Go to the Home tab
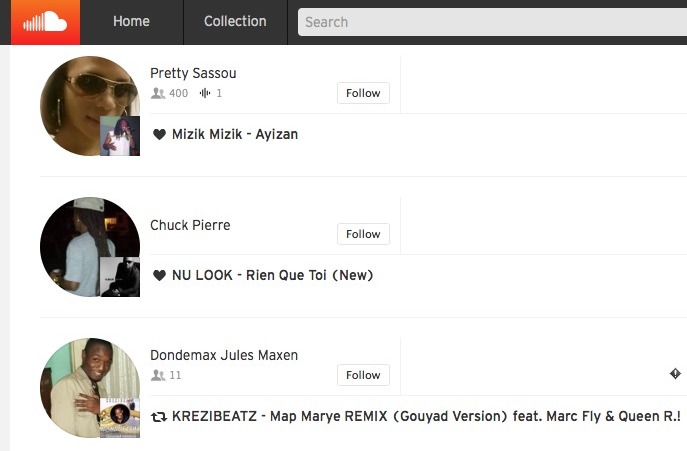 pyautogui.click(x=131, y=21)
